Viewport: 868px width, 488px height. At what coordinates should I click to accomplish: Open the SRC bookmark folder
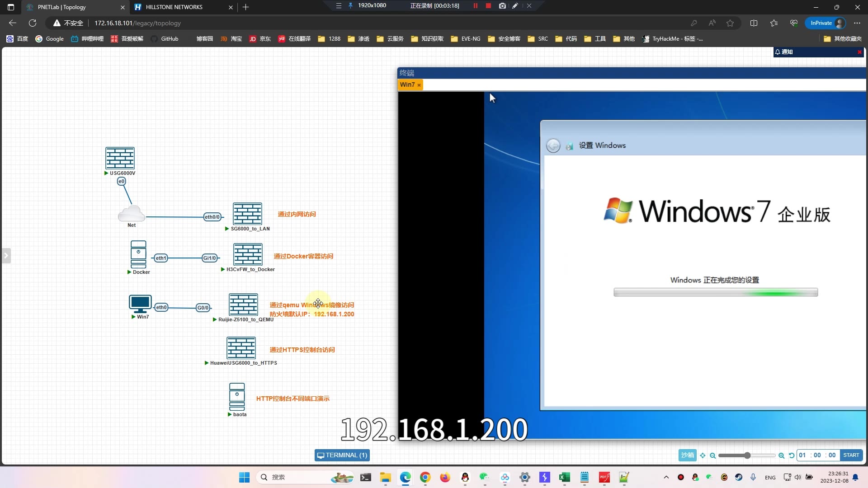point(538,39)
